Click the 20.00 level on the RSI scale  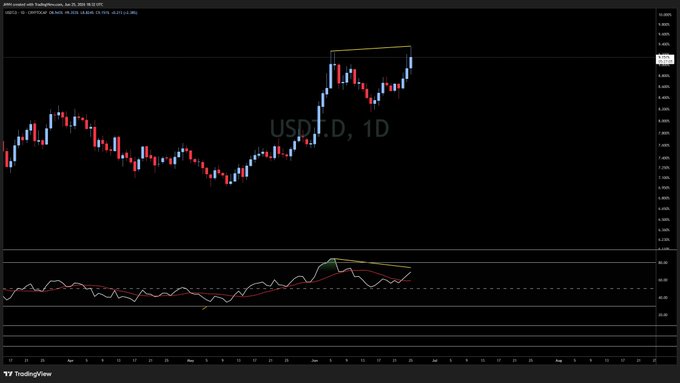(663, 315)
